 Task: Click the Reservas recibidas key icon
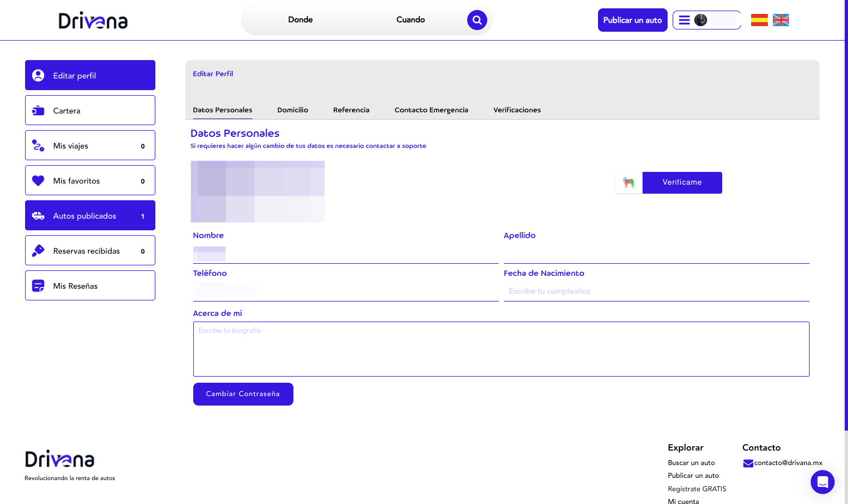point(38,251)
